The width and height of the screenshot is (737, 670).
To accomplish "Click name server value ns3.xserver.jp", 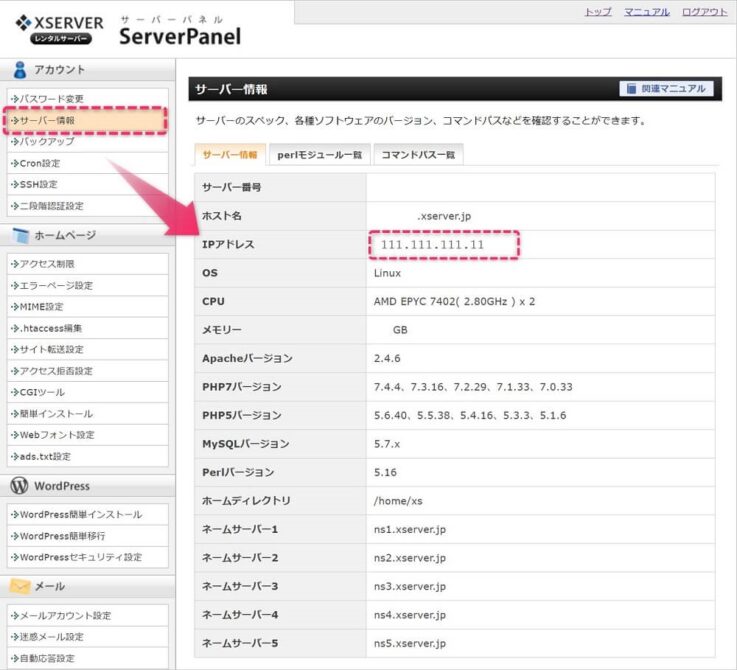I will [x=410, y=586].
